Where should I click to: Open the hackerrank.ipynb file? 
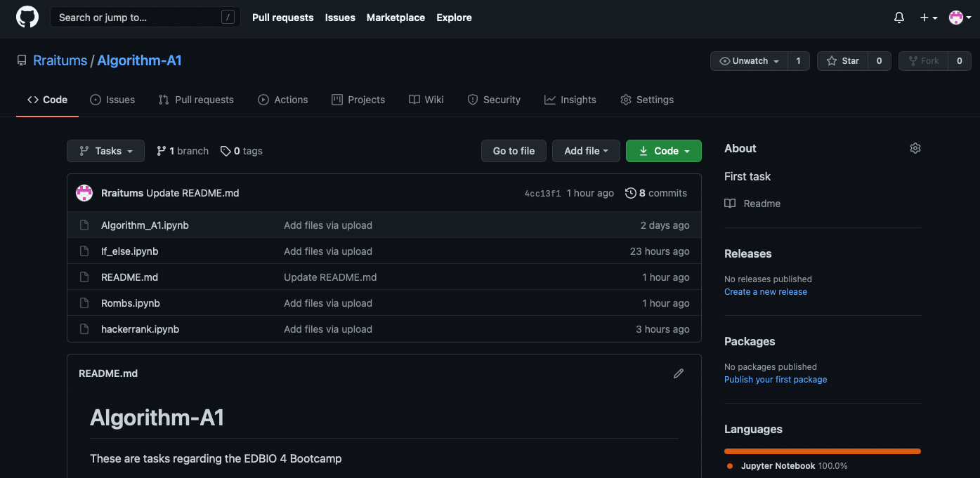pos(140,329)
